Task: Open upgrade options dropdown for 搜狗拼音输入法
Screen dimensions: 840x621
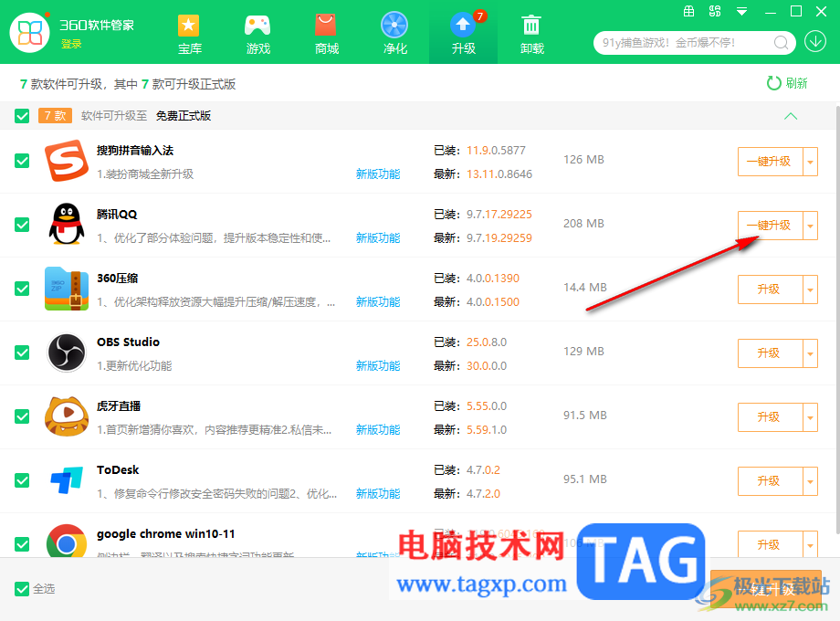Action: click(811, 162)
